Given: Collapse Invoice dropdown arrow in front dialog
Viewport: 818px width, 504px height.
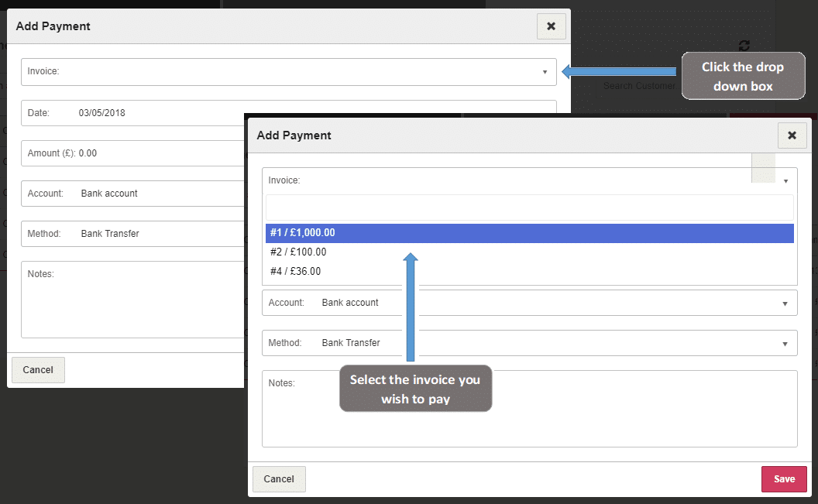Looking at the screenshot, I should click(785, 181).
